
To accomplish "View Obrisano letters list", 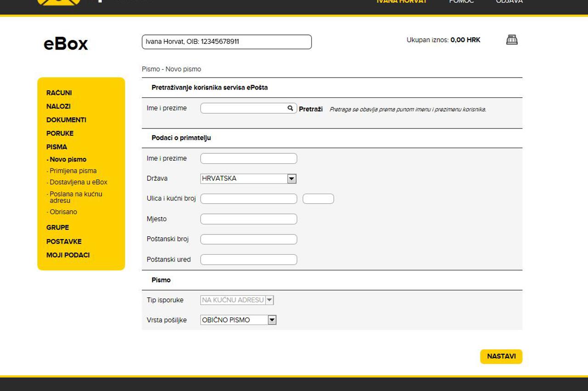I will pos(63,212).
